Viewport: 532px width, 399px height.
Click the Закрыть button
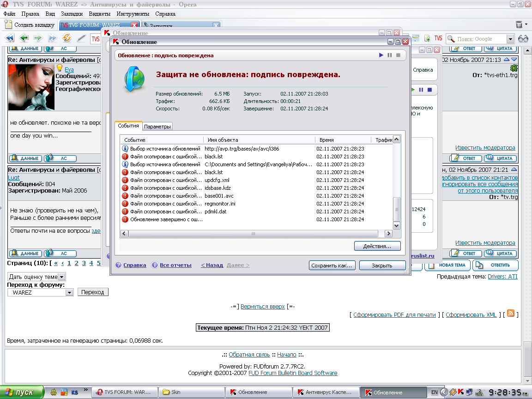[x=382, y=266]
